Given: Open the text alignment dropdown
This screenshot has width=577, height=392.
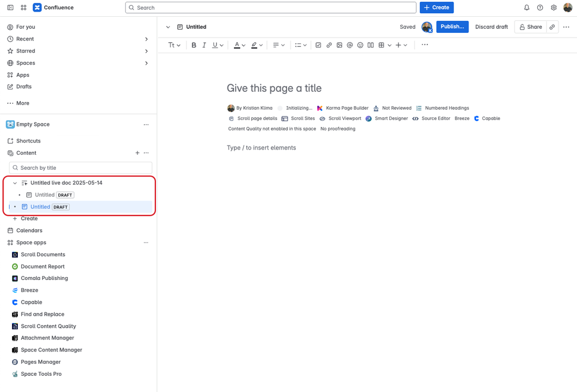Looking at the screenshot, I should [x=278, y=45].
